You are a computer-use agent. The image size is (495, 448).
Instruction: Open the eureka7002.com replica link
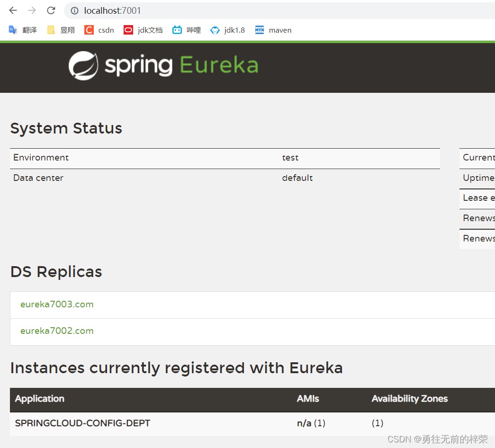click(57, 331)
